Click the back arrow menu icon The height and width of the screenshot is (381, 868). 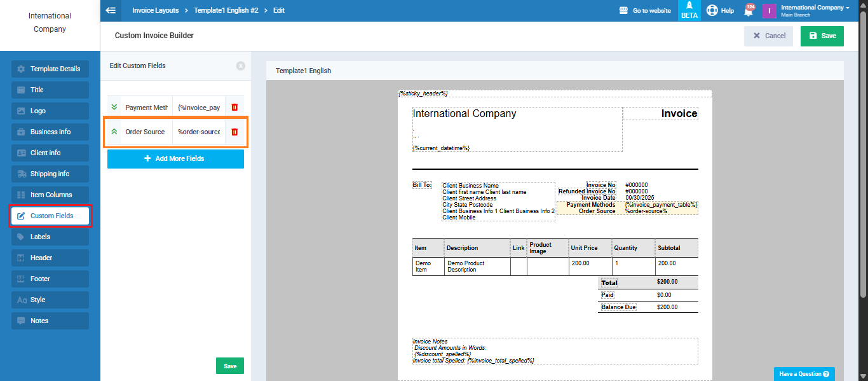pyautogui.click(x=111, y=11)
